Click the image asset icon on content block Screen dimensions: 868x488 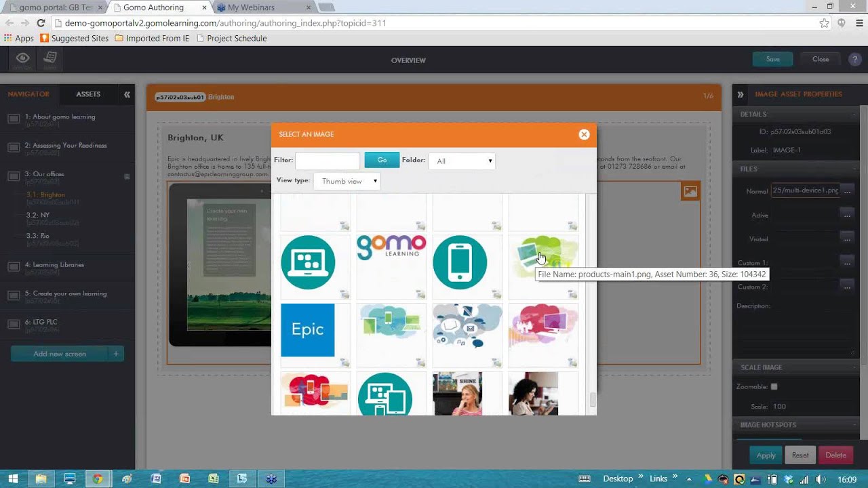click(690, 191)
